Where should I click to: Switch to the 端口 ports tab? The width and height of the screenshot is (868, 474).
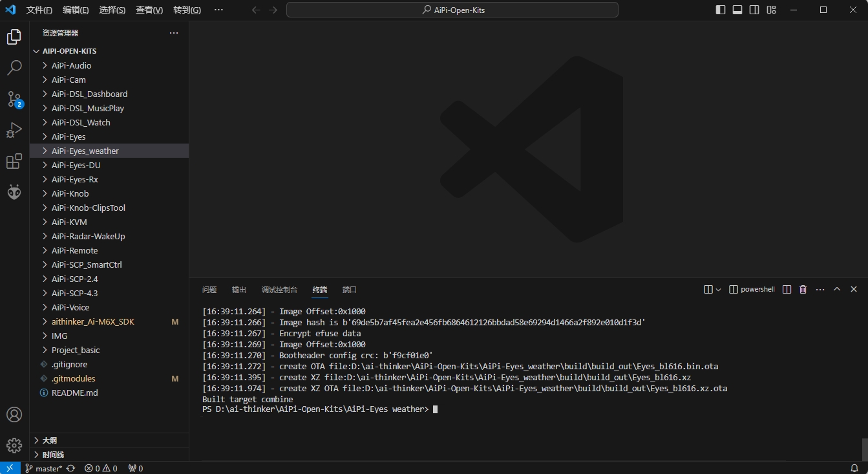[x=350, y=290]
